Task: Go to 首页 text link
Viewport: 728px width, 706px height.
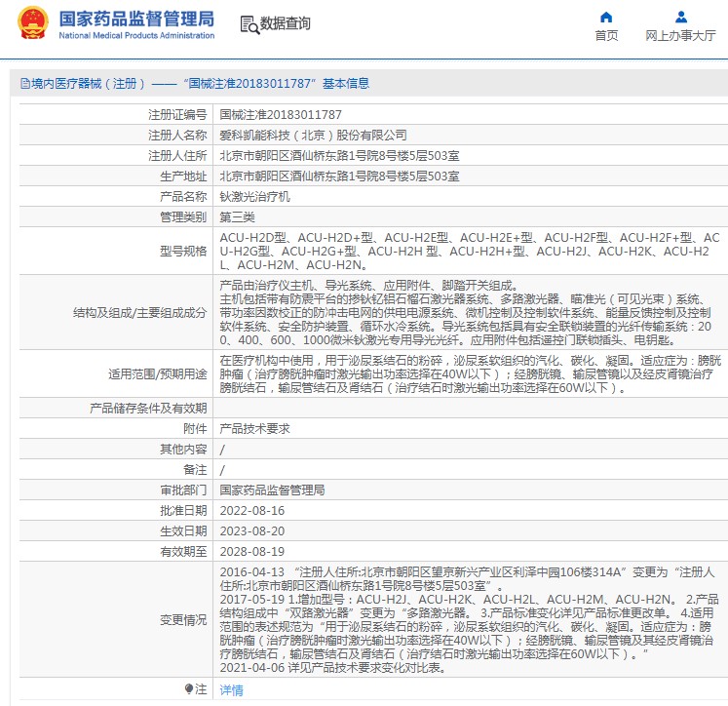Action: tap(606, 36)
